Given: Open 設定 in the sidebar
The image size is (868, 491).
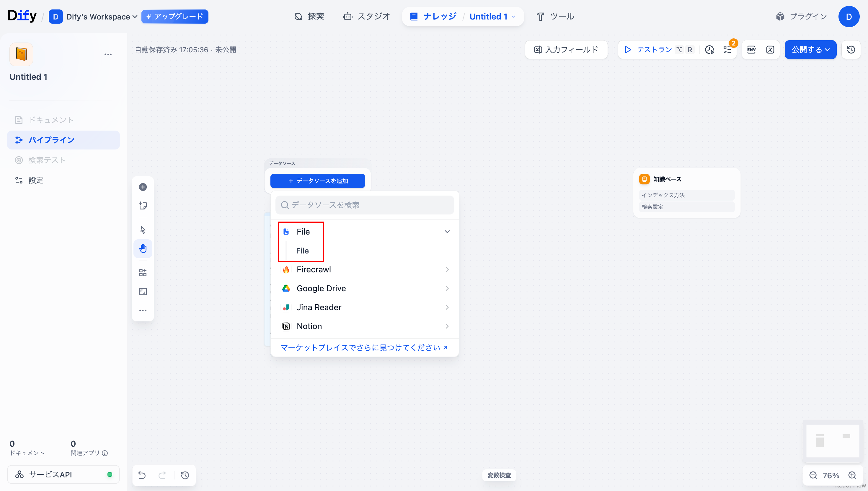Looking at the screenshot, I should pos(36,180).
